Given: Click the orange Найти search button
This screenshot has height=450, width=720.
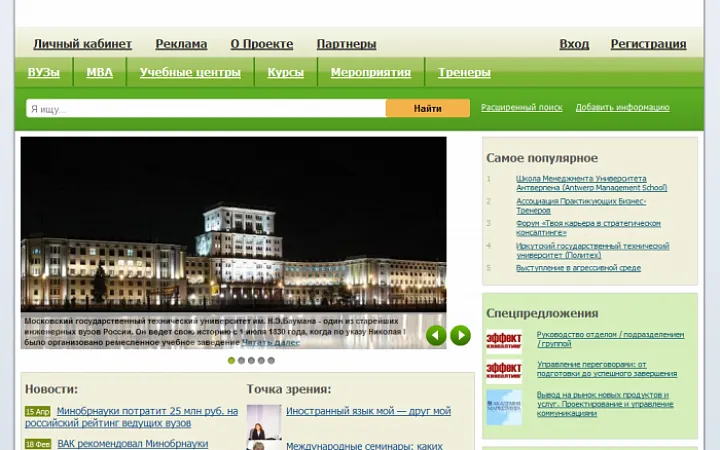Looking at the screenshot, I should 428,109.
